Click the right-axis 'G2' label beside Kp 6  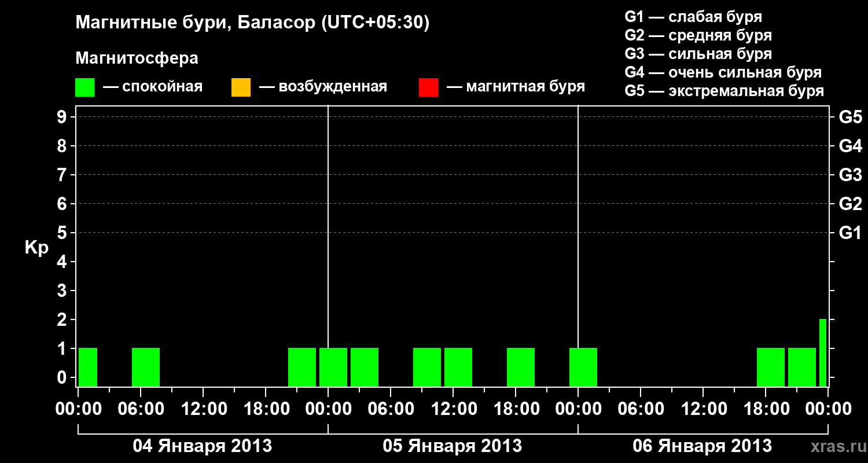pyautogui.click(x=850, y=204)
